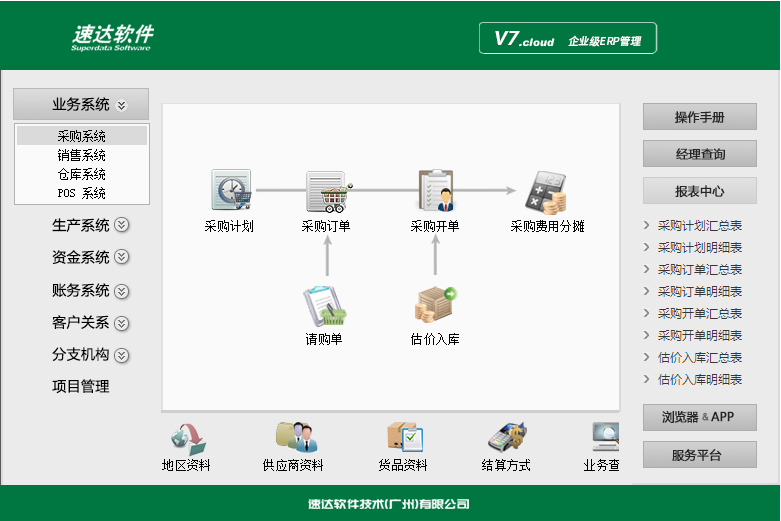Click the 估价入库 label text
Viewport: 781px width, 521px height.
[435, 339]
